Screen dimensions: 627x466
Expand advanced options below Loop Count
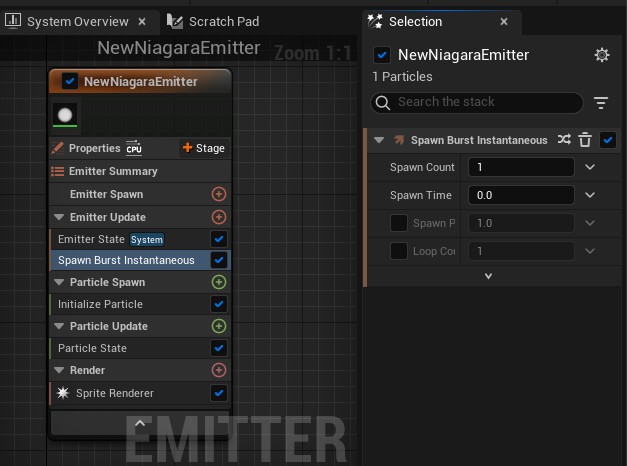tap(488, 276)
